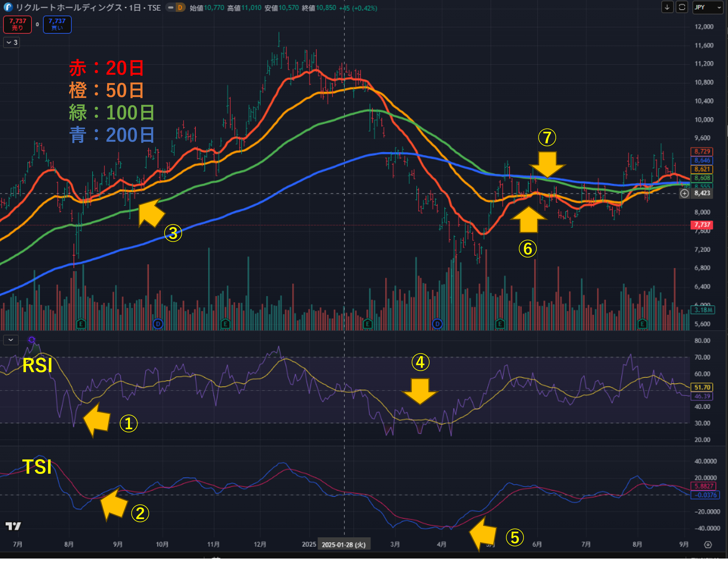This screenshot has height=561, width=728.
Task: Expand the collapsed indicators legend labeled 3
Action: pos(12,42)
